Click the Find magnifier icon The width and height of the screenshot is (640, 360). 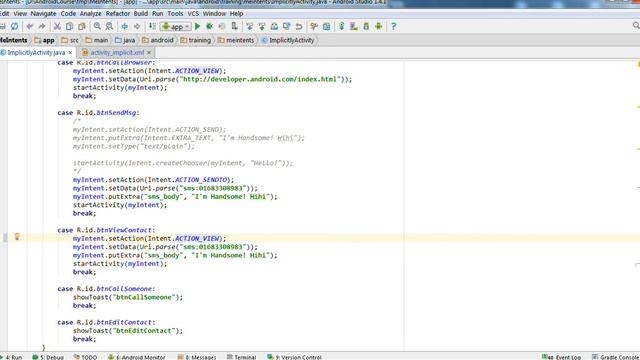click(x=97, y=27)
